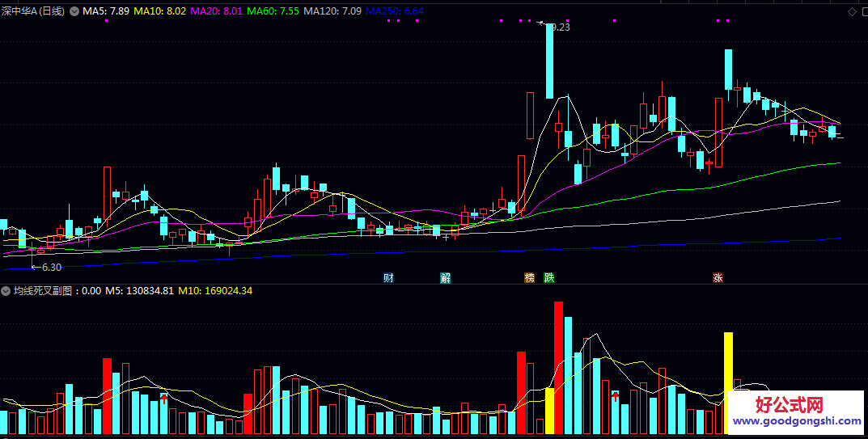This screenshot has height=439, width=868.
Task: Click the red 涨 marker
Action: pos(718,278)
